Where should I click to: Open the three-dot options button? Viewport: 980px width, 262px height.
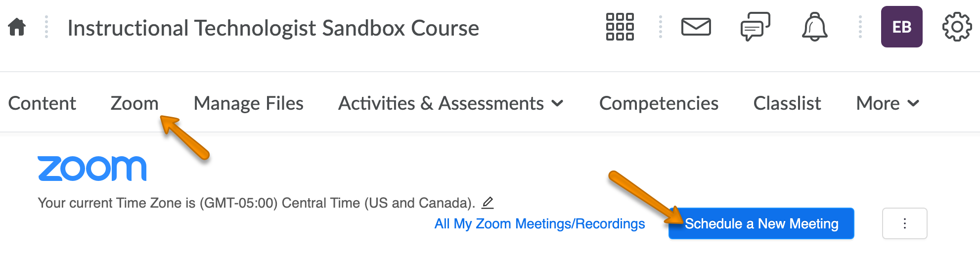(x=904, y=223)
